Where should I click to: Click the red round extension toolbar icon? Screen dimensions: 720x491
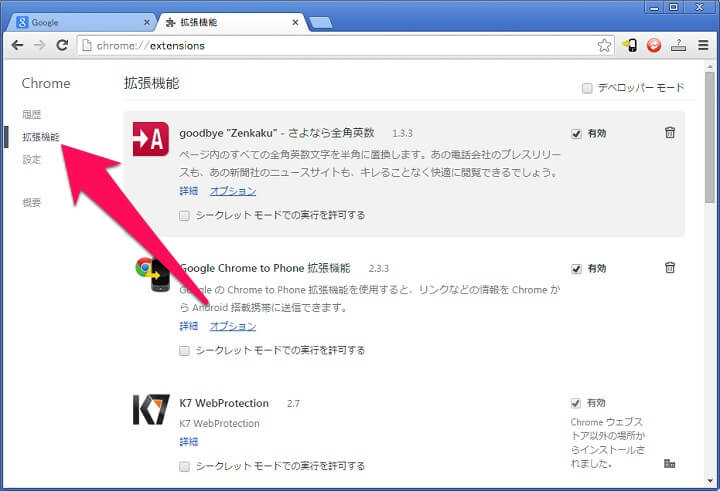654,45
